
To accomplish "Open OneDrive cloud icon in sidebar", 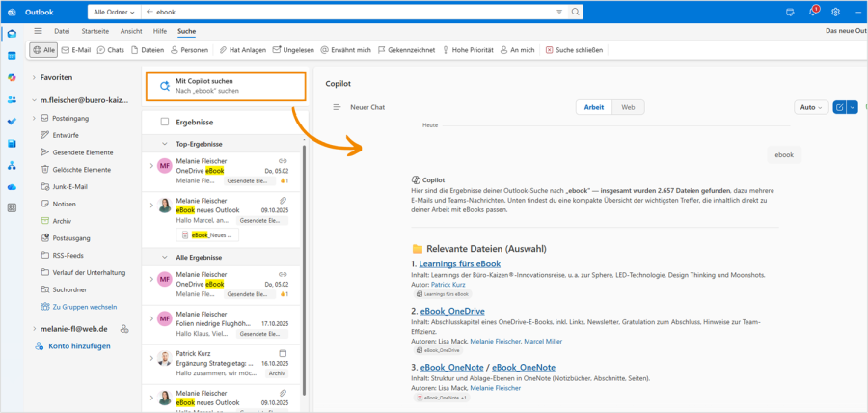I will 12,187.
